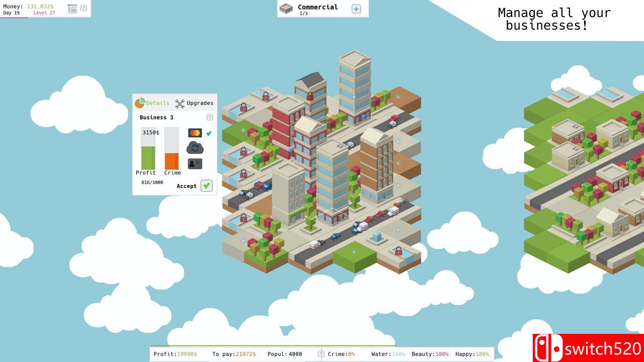
Task: Open the window panel icon near Money
Action: click(72, 9)
